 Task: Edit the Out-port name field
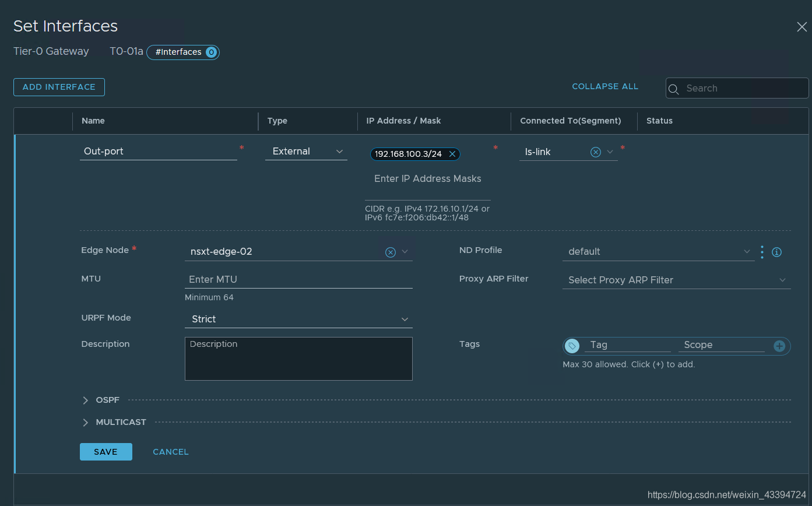(159, 151)
